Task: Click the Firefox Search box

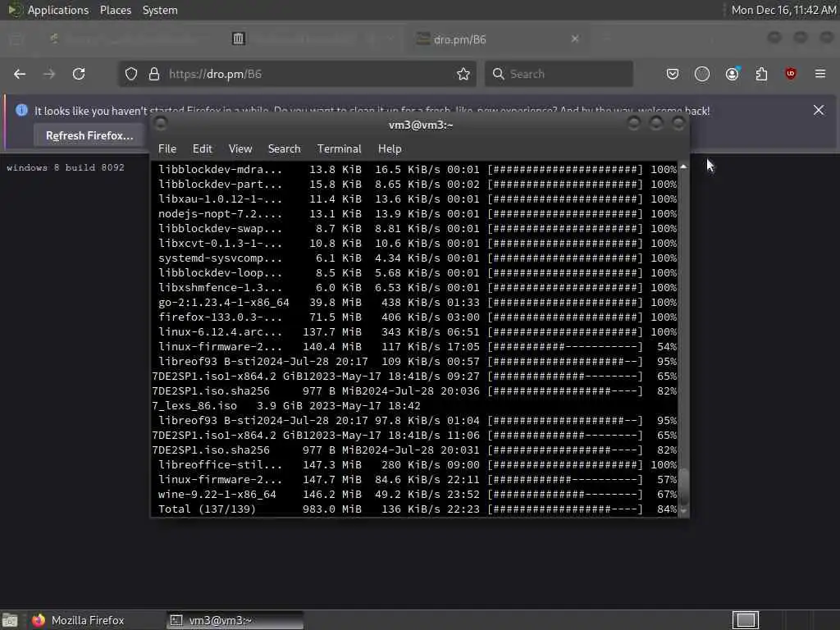Action: [x=559, y=74]
